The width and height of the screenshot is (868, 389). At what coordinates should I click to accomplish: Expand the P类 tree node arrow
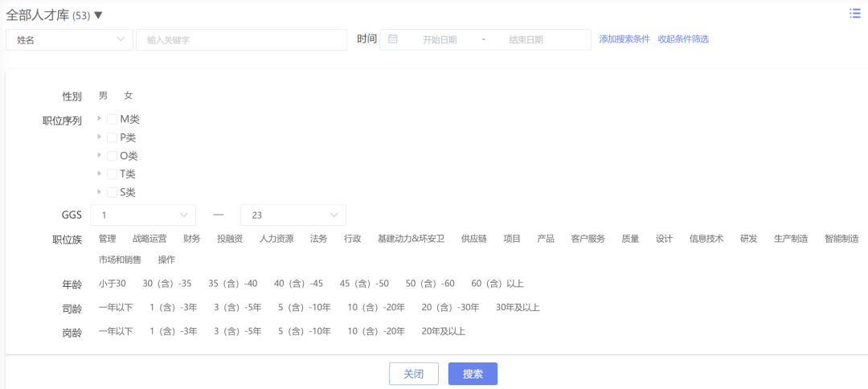point(99,137)
